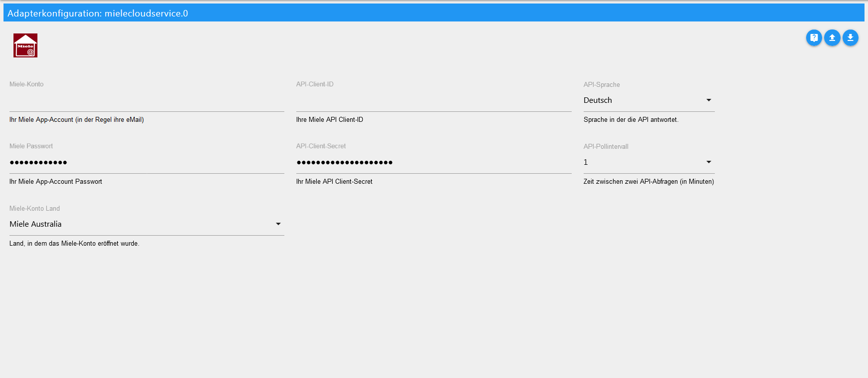The image size is (868, 378).
Task: Click the 'Miele-Konto Land' label
Action: tap(34, 209)
